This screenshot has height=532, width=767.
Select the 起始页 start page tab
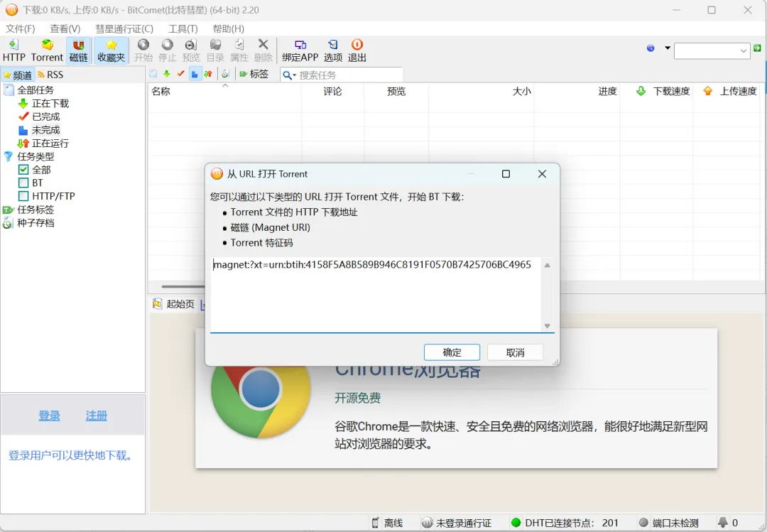tap(174, 304)
